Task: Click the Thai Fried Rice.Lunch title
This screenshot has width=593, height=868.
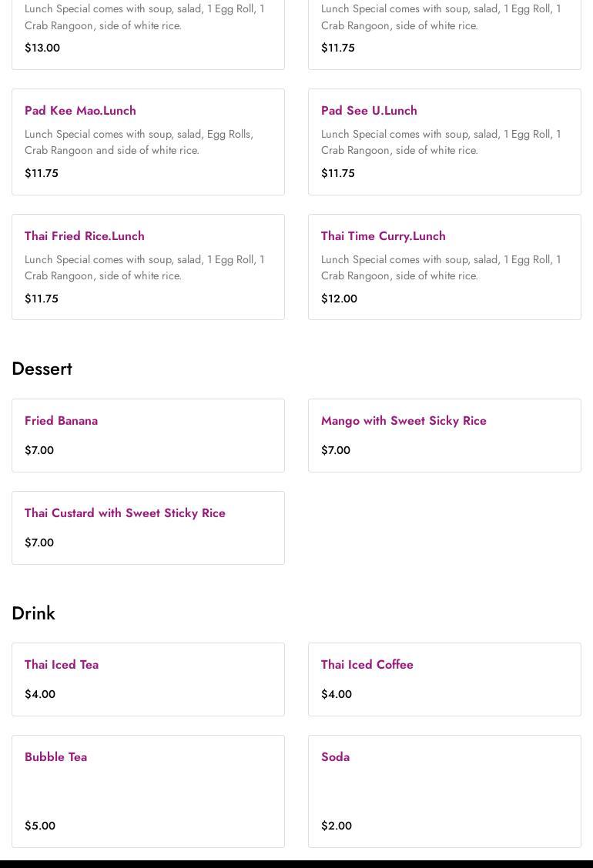Action: [x=85, y=236]
